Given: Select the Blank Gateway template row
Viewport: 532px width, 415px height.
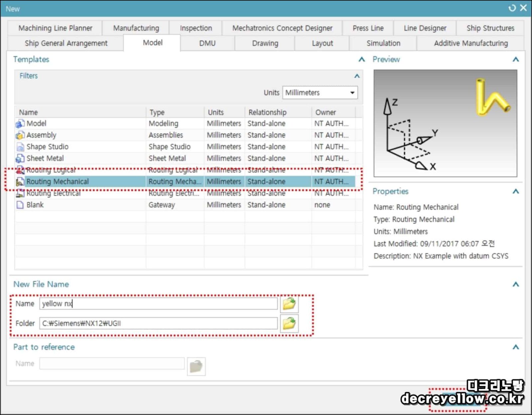Looking at the screenshot, I should tap(185, 205).
